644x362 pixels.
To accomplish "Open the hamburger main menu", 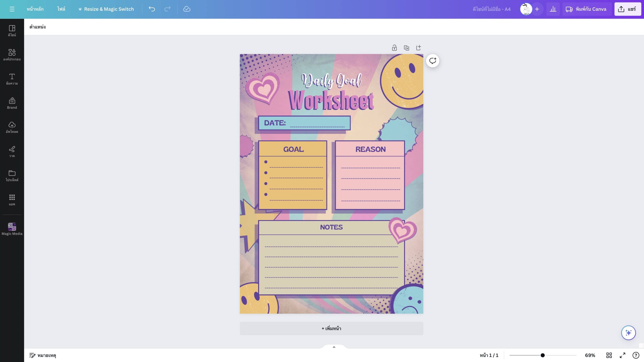I will (x=12, y=9).
